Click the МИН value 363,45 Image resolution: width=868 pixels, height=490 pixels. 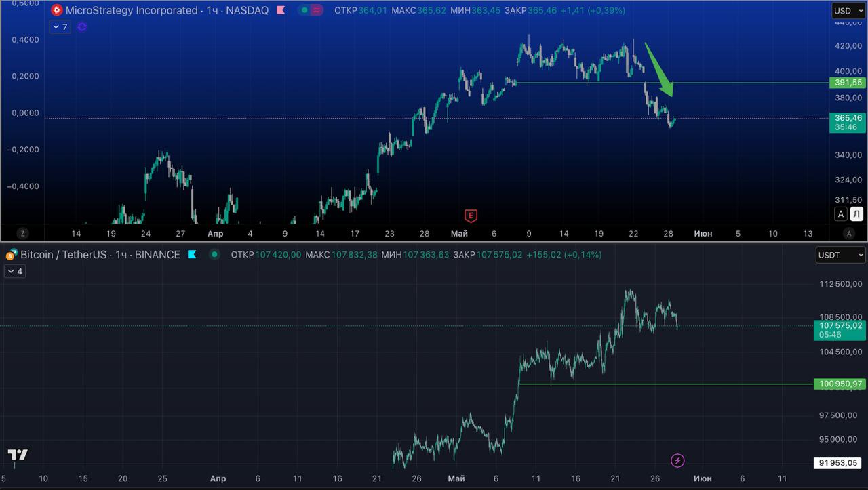point(488,11)
